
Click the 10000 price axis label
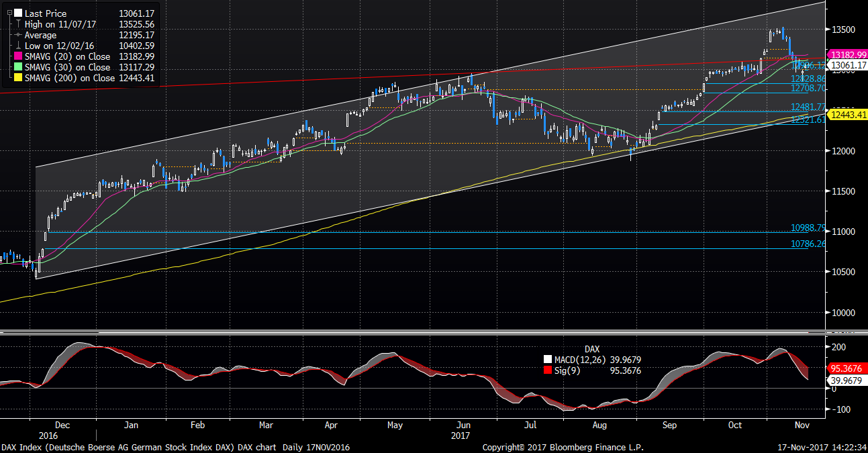(843, 312)
